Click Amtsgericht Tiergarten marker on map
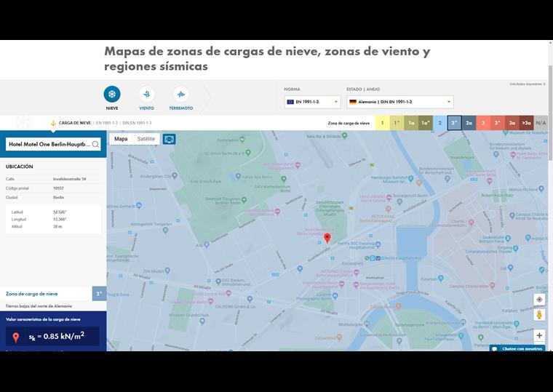This screenshot has height=392, width=553. pyautogui.click(x=165, y=231)
